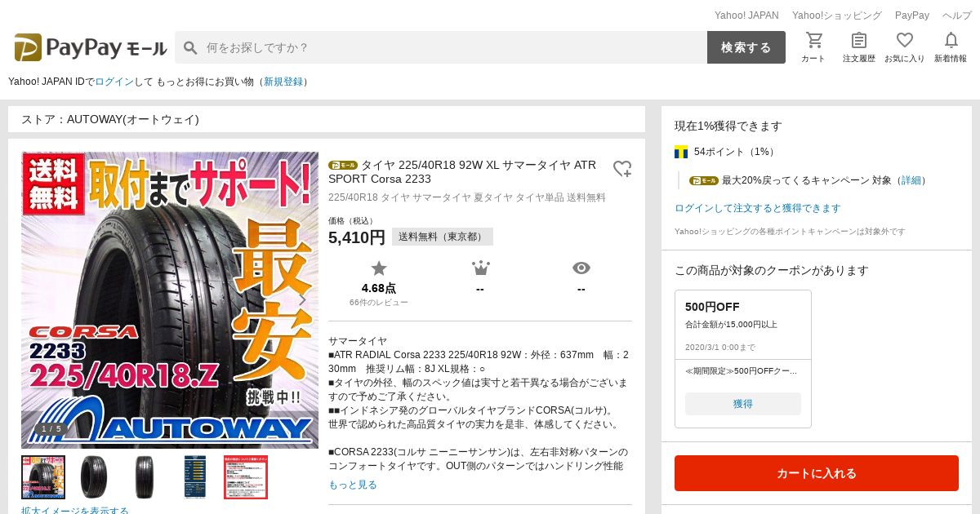Show next product image with right arrow

(x=301, y=299)
